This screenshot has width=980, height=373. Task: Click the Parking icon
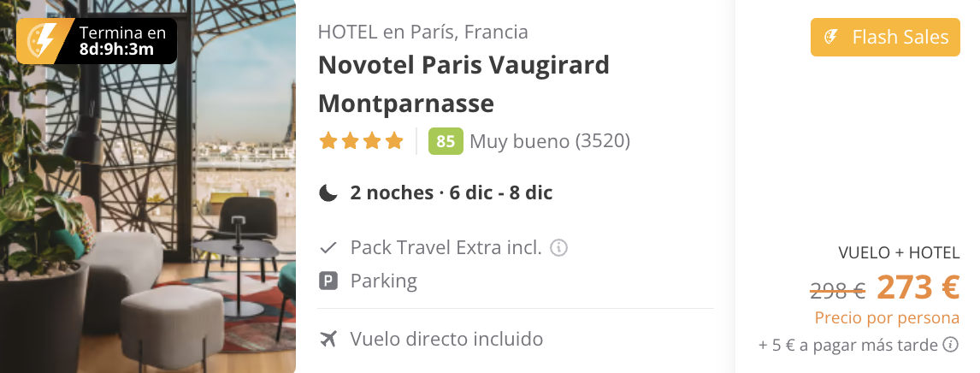328,281
